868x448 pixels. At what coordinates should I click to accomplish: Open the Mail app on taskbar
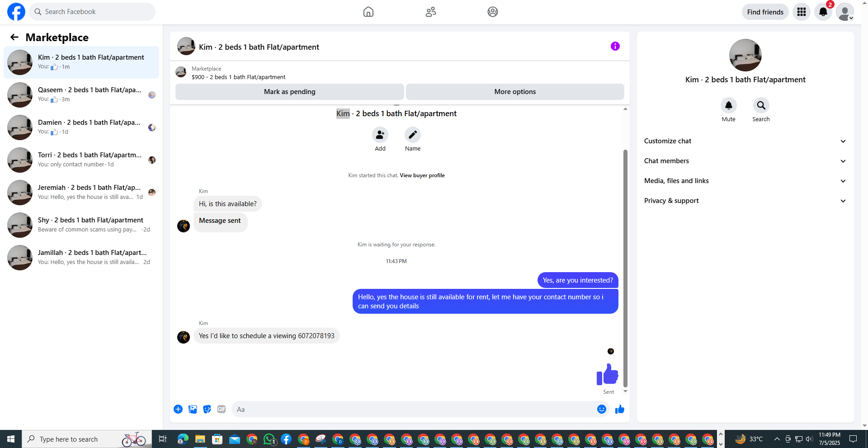point(235,439)
